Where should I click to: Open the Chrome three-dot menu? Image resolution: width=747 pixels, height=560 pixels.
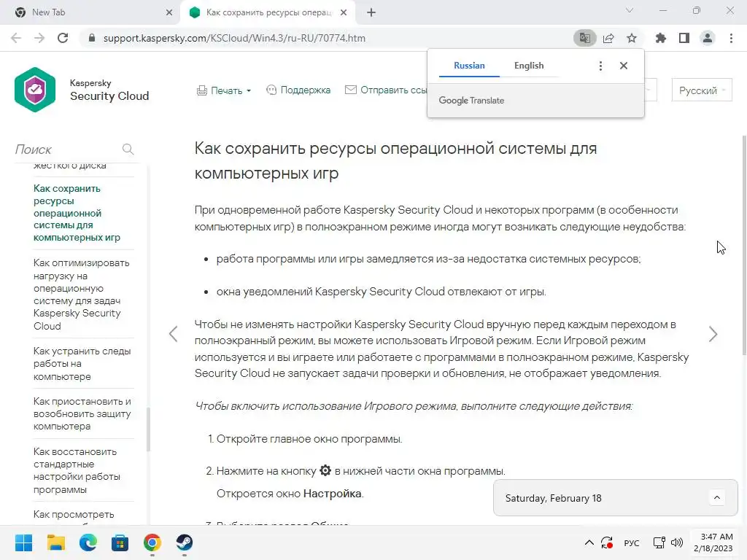pyautogui.click(x=731, y=38)
